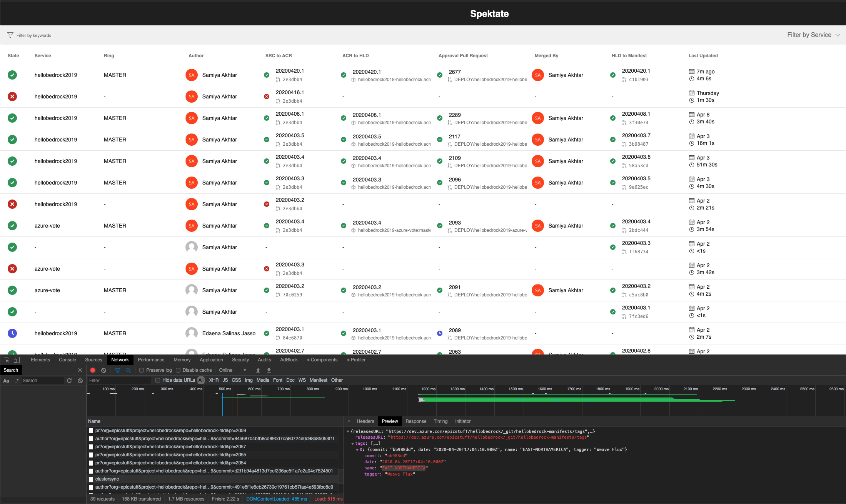The width and height of the screenshot is (846, 504).
Task: Clear the network log
Action: 103,370
